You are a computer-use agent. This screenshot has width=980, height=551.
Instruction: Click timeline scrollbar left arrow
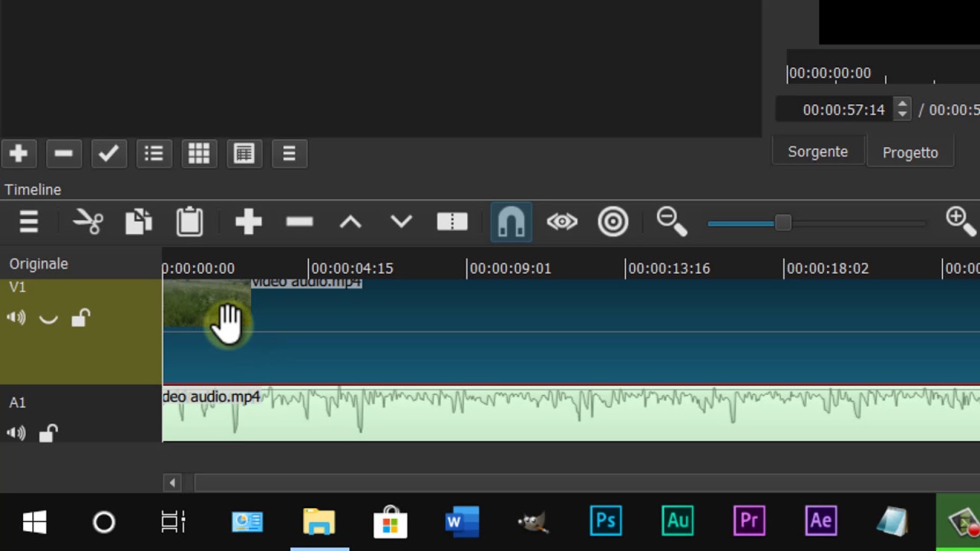pos(172,482)
